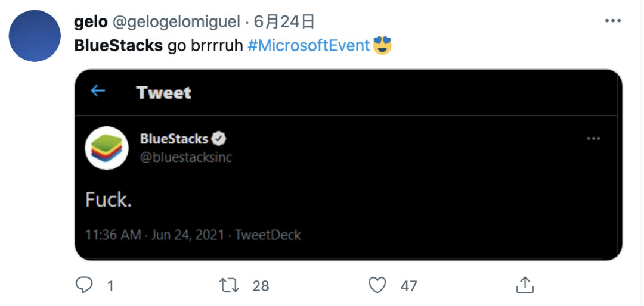
Task: Open the share icon below the tweet
Action: click(525, 285)
